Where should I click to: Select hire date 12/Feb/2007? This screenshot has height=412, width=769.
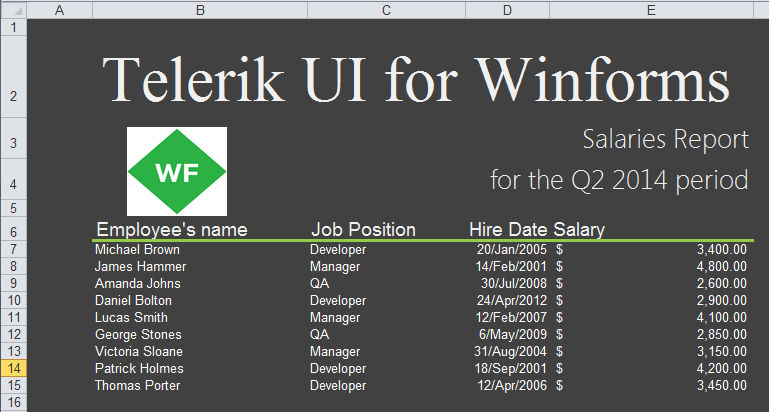pos(511,317)
